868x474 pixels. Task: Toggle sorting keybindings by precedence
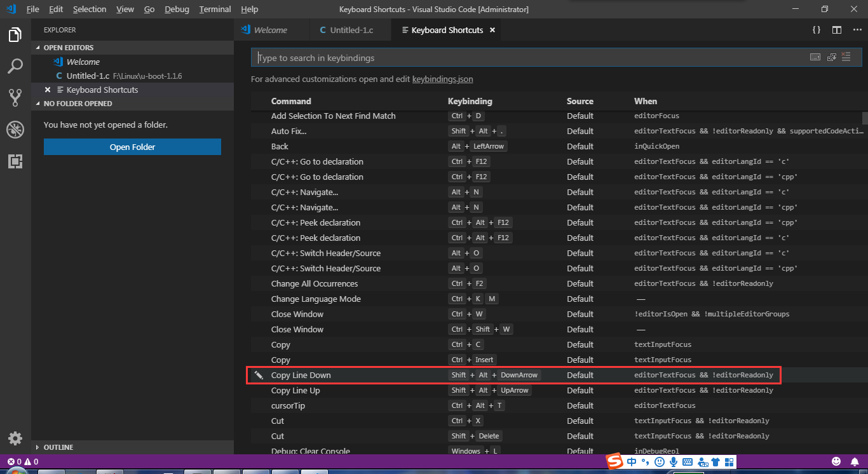point(846,57)
